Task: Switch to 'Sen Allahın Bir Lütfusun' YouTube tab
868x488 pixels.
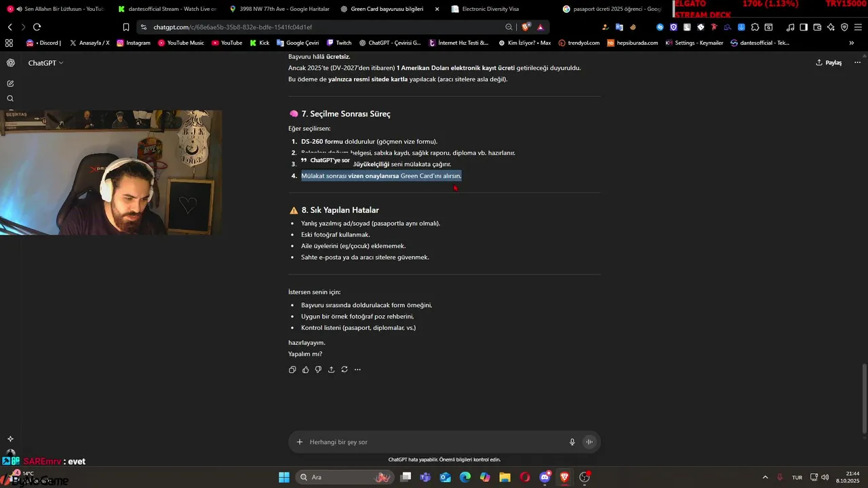Action: pyautogui.click(x=56, y=9)
